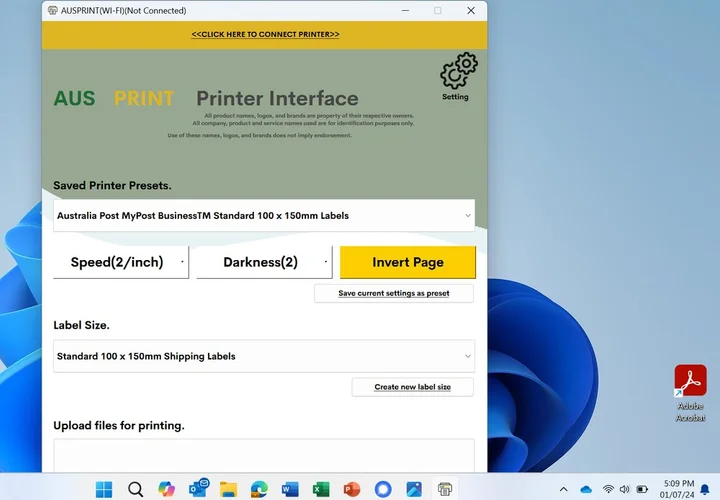Show hidden system tray icons
Image resolution: width=720 pixels, height=500 pixels.
pos(563,489)
